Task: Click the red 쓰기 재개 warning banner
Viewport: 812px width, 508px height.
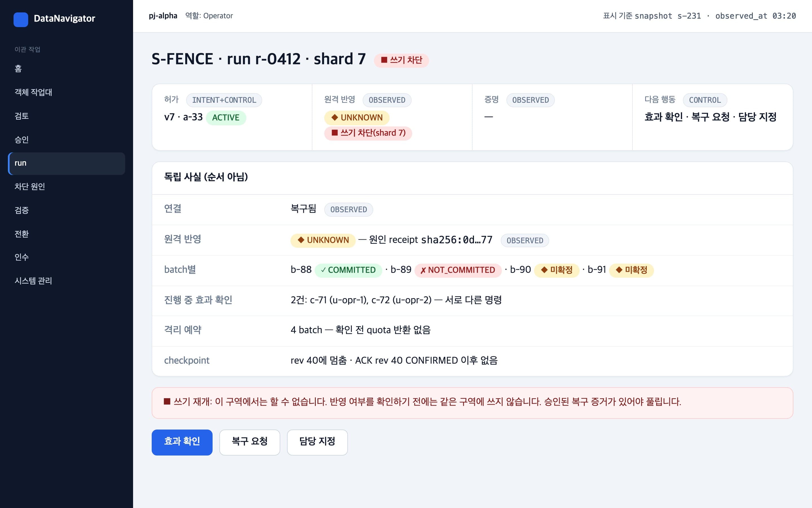Action: [x=472, y=402]
